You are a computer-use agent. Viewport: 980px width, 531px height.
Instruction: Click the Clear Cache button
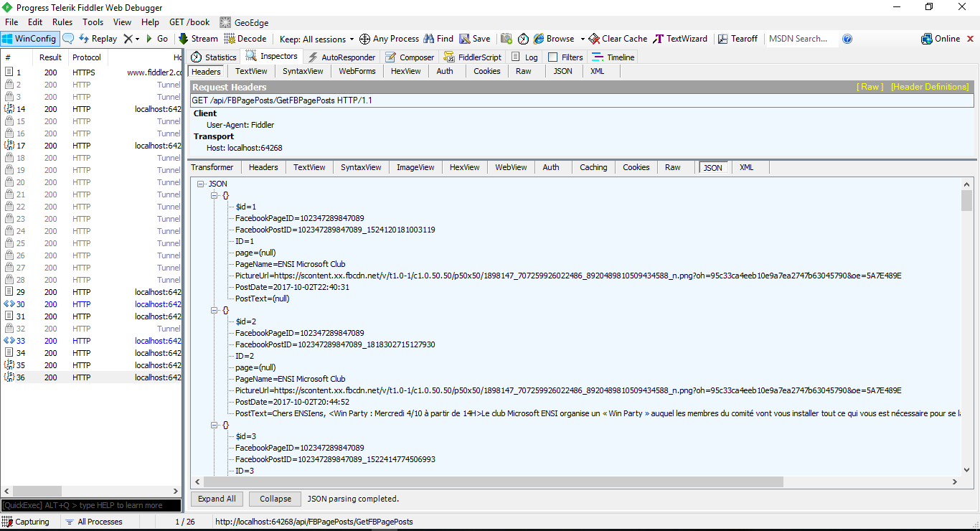click(x=618, y=39)
